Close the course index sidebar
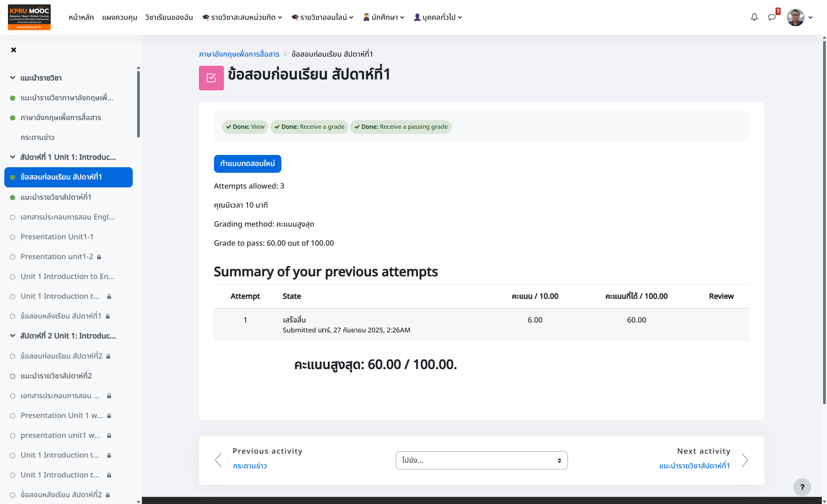The width and height of the screenshot is (827, 504). pyautogui.click(x=13, y=50)
